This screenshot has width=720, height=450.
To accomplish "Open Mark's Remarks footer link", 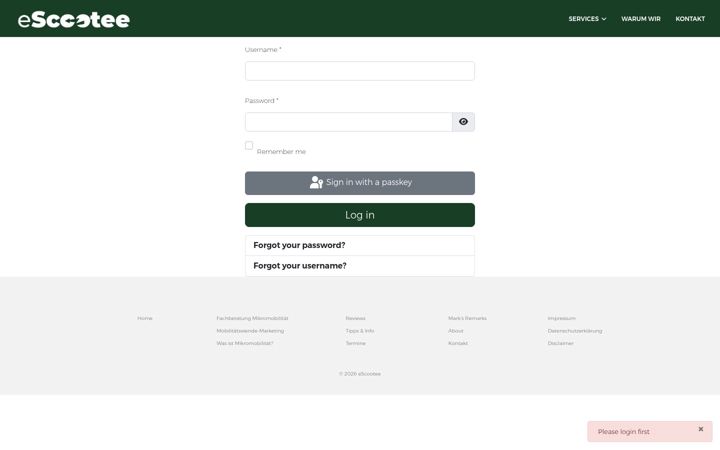I will pos(467,318).
